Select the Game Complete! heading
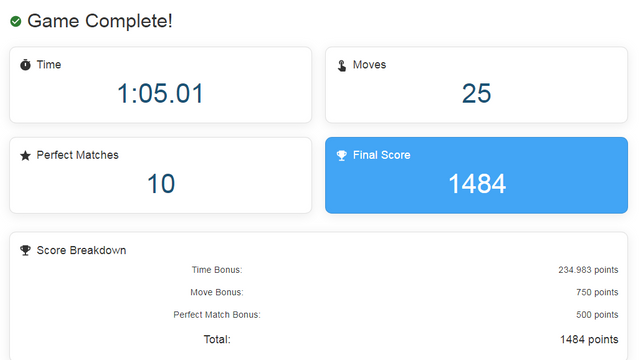Image resolution: width=640 pixels, height=360 pixels. tap(100, 21)
